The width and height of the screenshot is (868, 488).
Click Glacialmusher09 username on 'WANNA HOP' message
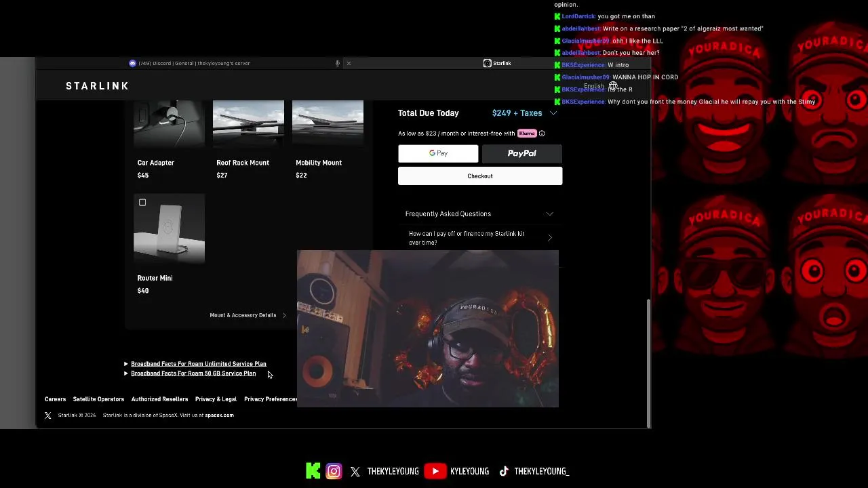(x=586, y=77)
